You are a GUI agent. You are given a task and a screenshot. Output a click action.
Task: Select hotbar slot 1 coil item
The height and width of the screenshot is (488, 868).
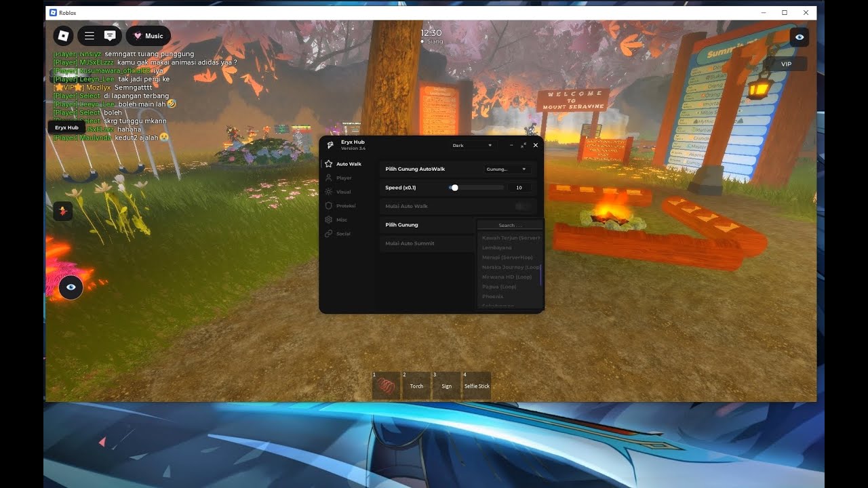pyautogui.click(x=387, y=386)
